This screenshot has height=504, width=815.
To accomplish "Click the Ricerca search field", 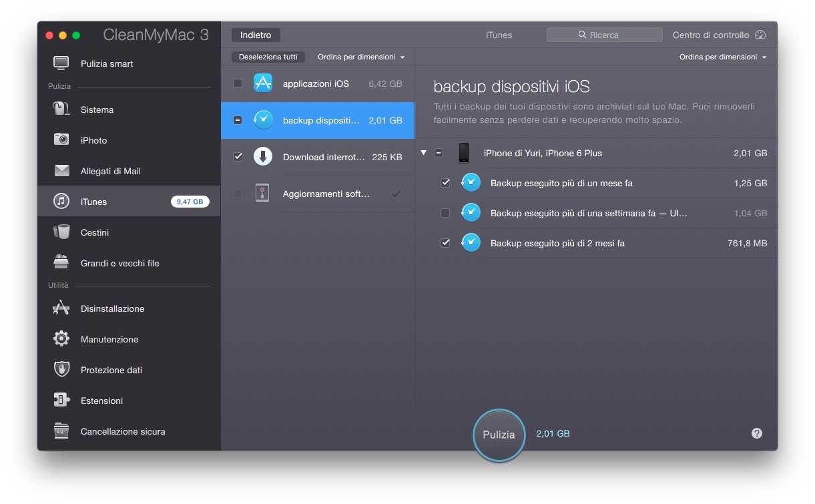I will pyautogui.click(x=605, y=35).
